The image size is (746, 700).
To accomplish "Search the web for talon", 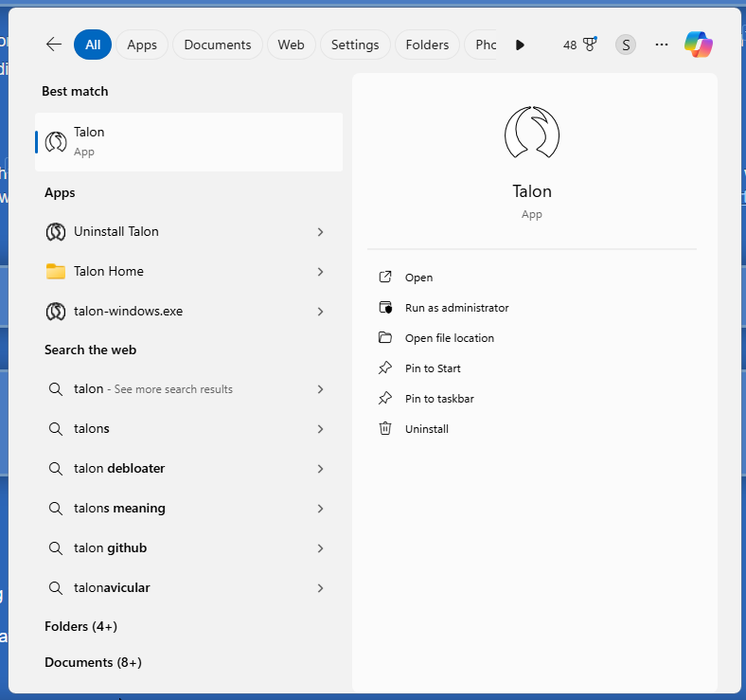I will tap(189, 389).
